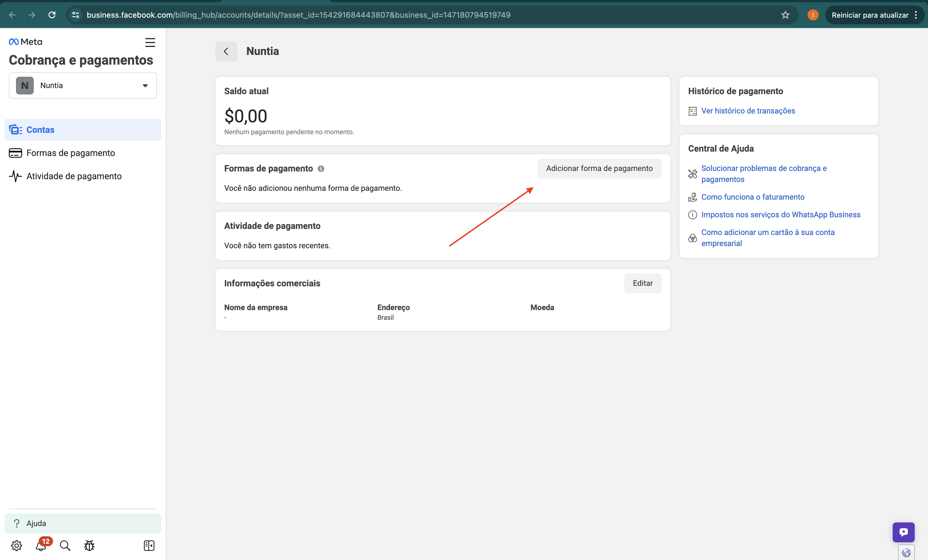Go back using the chevron beside Nuntia

pyautogui.click(x=226, y=51)
